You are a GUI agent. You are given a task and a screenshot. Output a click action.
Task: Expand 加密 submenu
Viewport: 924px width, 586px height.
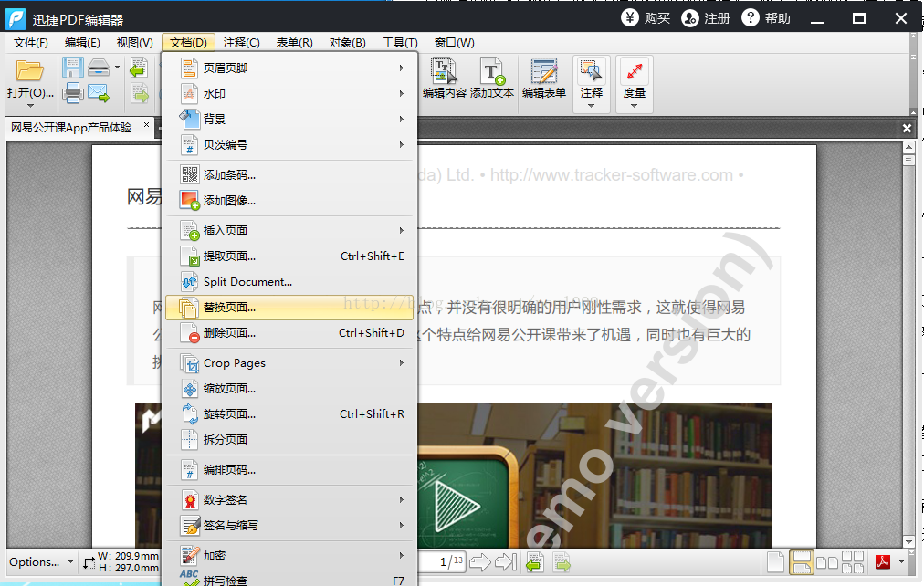click(291, 555)
